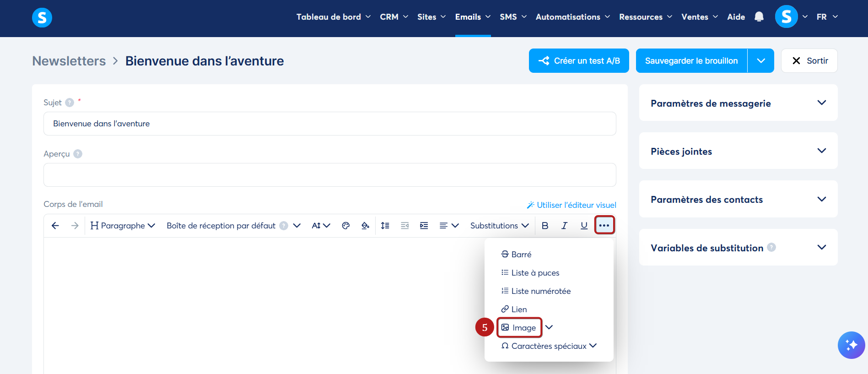Open the Automatisations menu
Screen dimensions: 868x374
click(x=573, y=17)
